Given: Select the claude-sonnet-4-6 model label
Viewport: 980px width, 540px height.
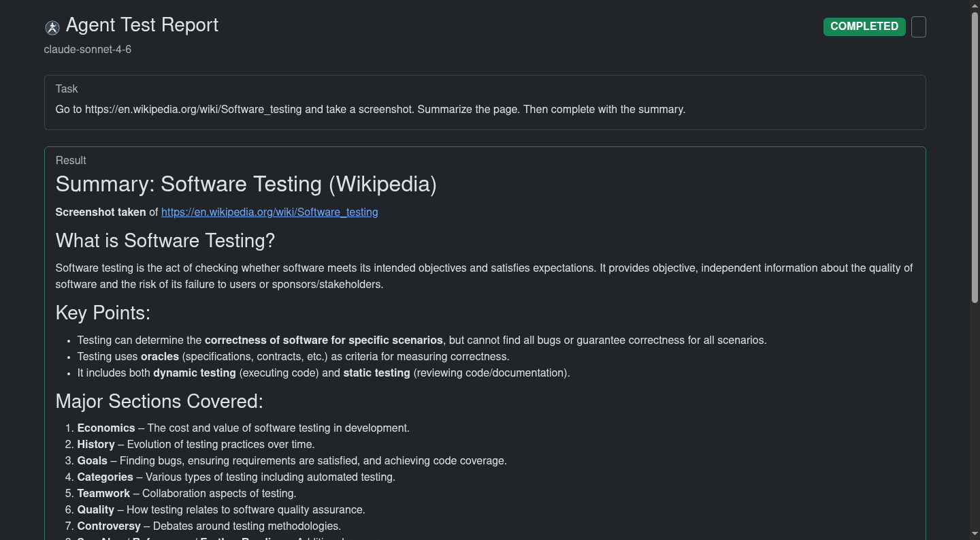Looking at the screenshot, I should point(87,49).
